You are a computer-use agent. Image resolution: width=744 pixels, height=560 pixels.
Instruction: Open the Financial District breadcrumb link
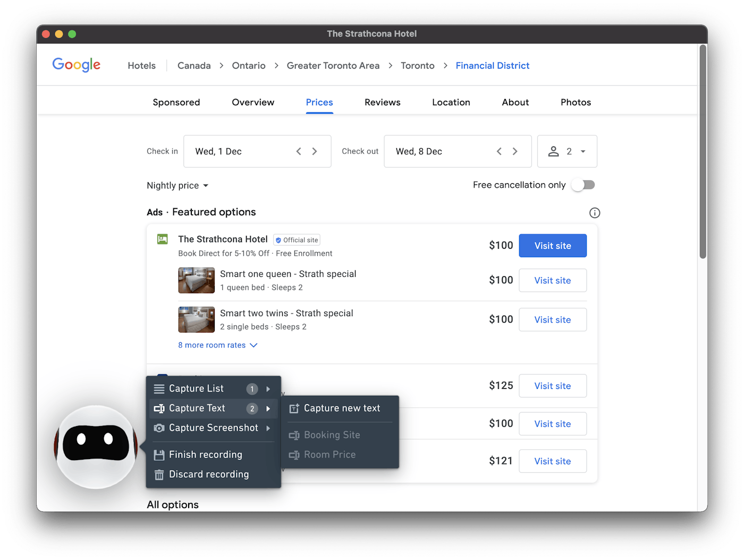pos(492,65)
